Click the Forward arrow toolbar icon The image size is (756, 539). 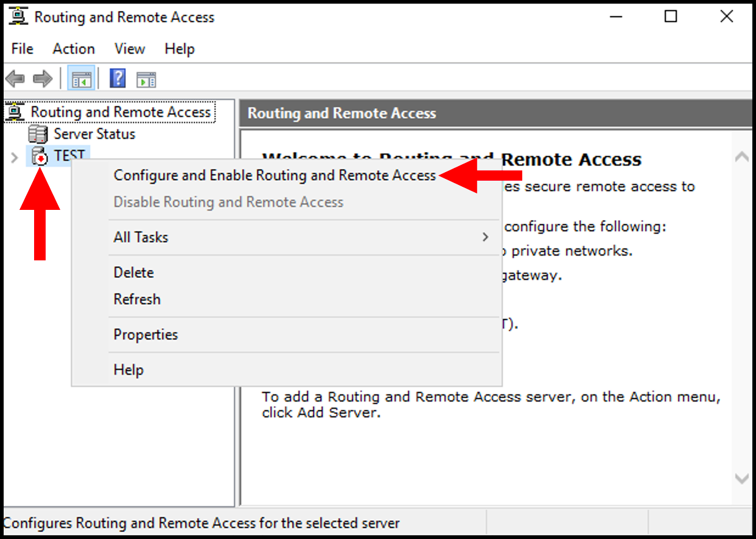[x=42, y=79]
